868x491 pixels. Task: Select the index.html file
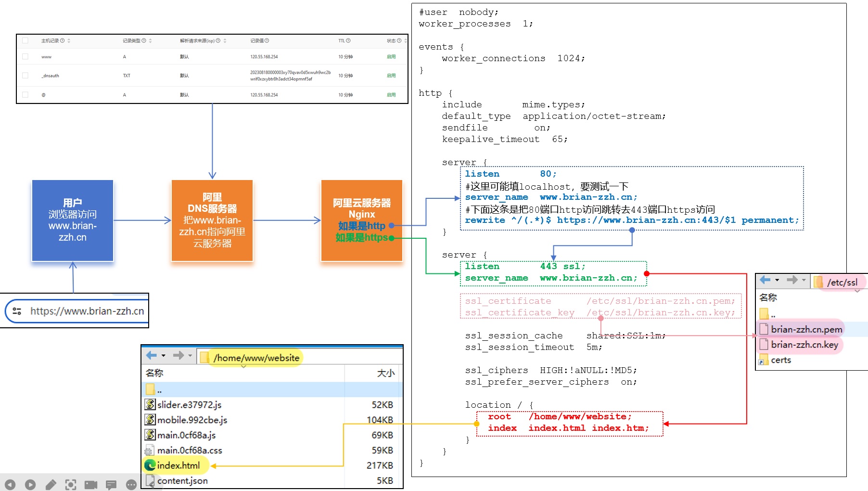(x=178, y=465)
